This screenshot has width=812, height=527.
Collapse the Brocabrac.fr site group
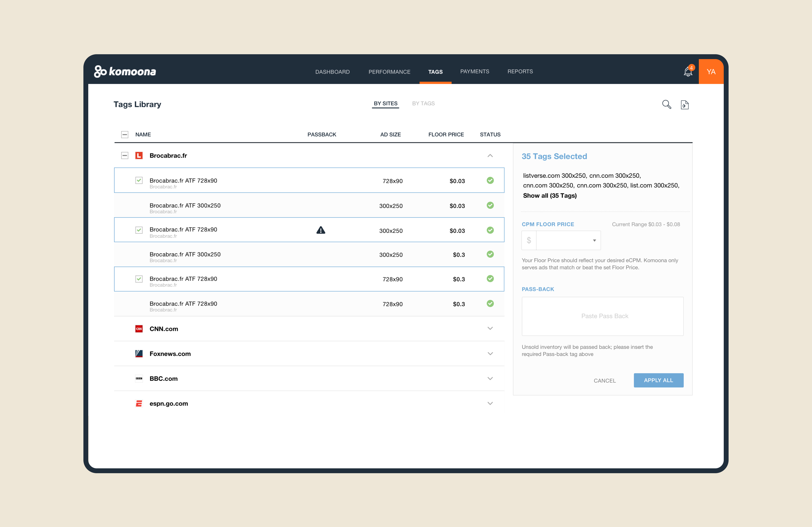[490, 155]
